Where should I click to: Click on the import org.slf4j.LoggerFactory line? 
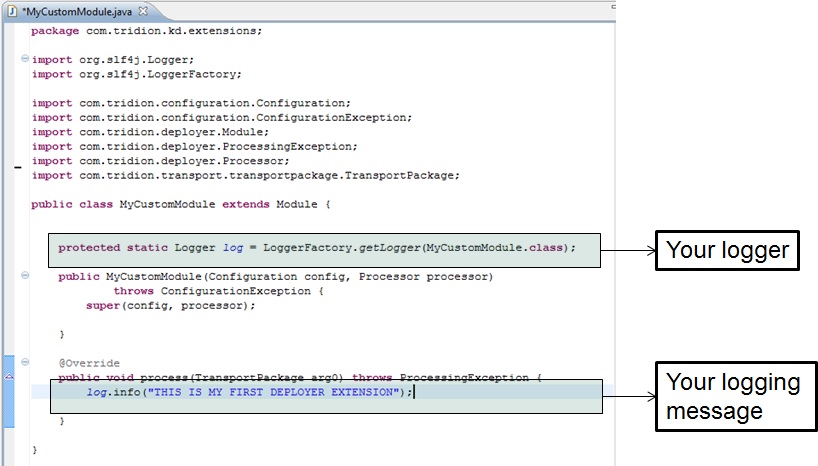[x=136, y=74]
